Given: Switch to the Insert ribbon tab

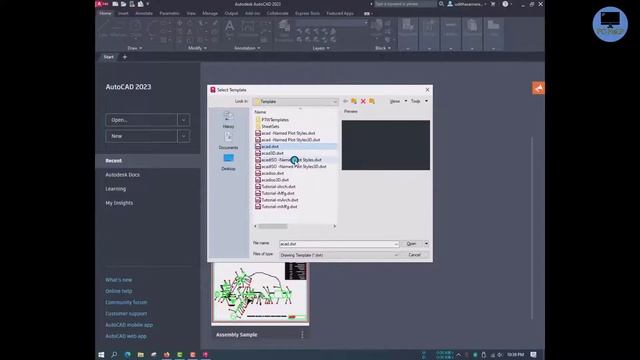Looking at the screenshot, I should coord(123,13).
